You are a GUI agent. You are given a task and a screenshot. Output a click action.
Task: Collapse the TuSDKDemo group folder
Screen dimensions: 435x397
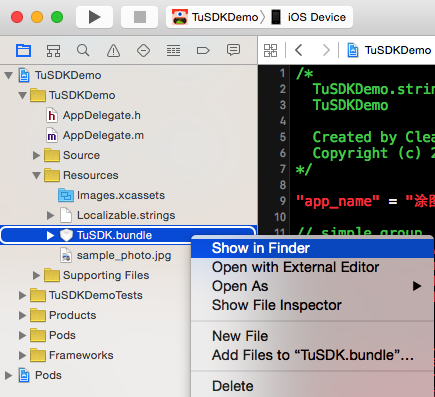point(23,95)
